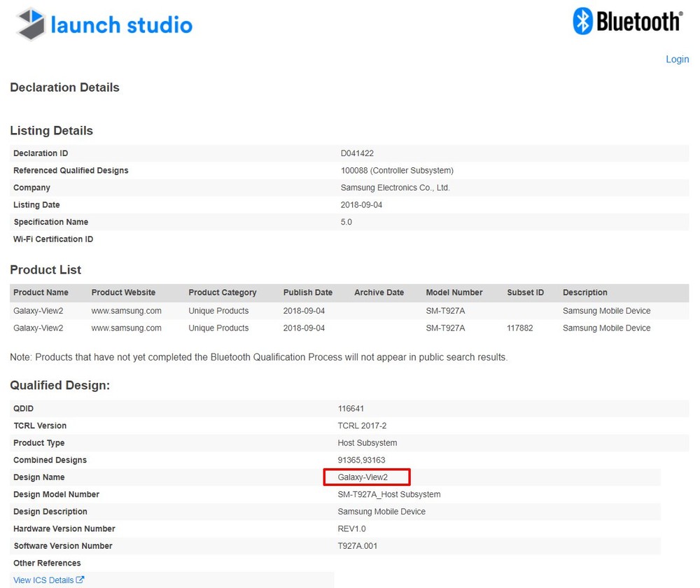Click the Wi-Fi Certification ID label
This screenshot has height=588, width=700.
(53, 239)
